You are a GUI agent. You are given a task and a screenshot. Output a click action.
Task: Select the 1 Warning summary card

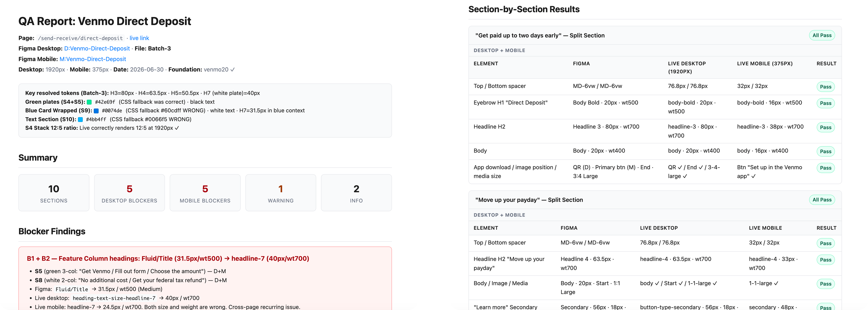pos(281,193)
